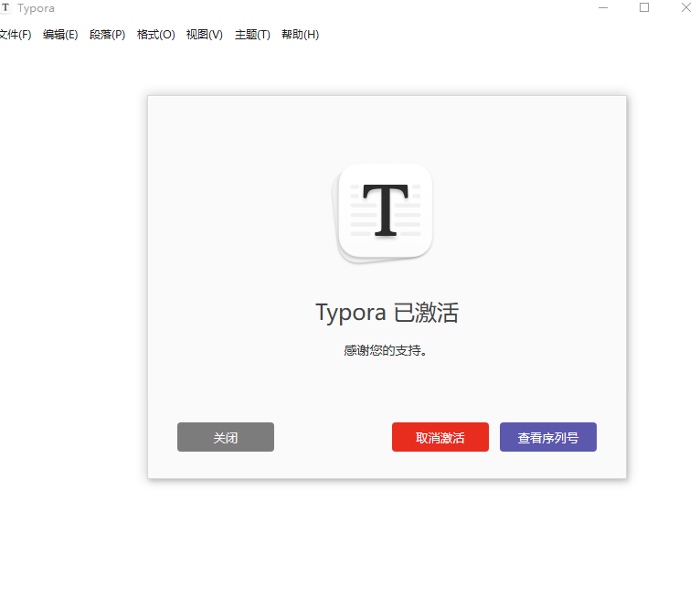
Task: Close the Typora window with the X
Action: pyautogui.click(x=685, y=8)
